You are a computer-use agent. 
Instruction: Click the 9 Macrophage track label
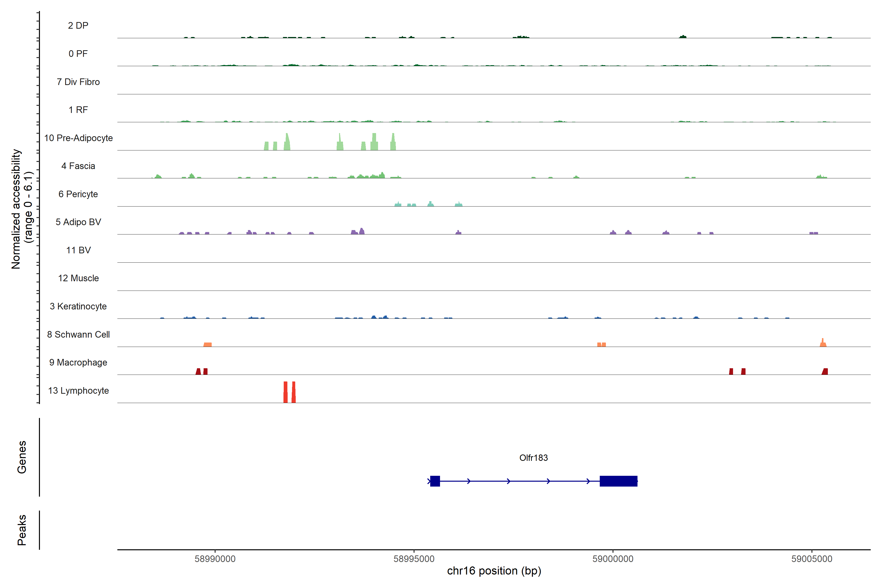(78, 363)
